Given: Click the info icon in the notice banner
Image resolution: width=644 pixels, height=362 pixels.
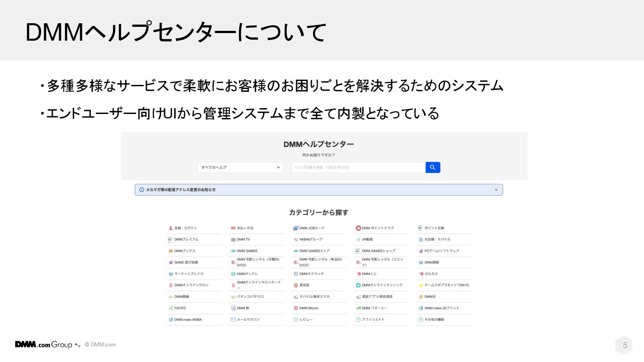Looking at the screenshot, I should coord(141,190).
